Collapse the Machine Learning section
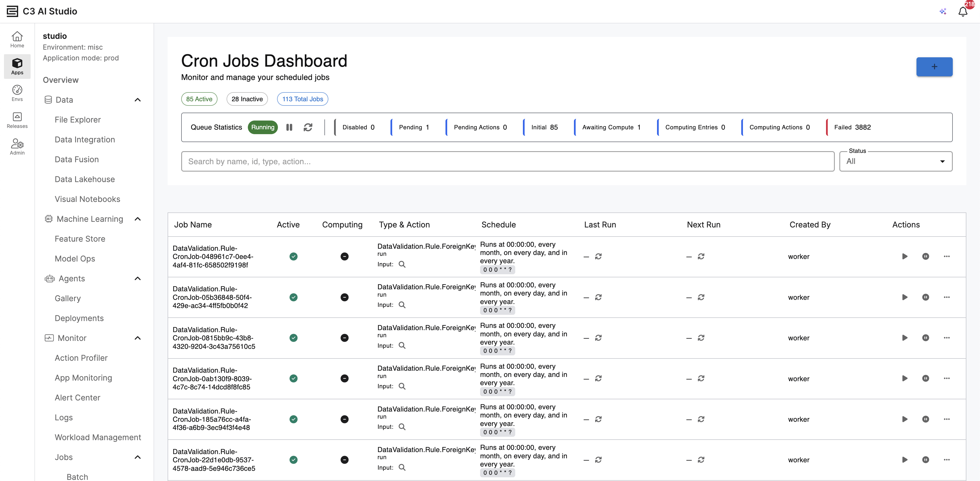980x481 pixels. pyautogui.click(x=138, y=219)
